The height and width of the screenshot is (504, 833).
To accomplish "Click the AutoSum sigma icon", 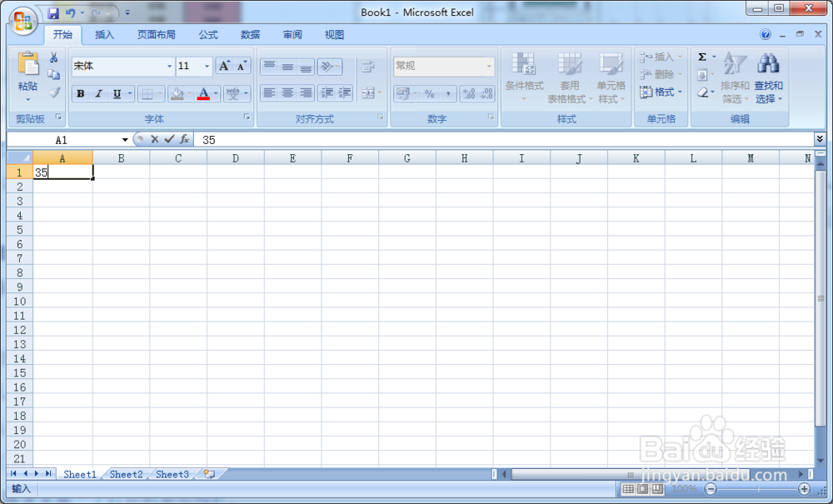I will [702, 57].
